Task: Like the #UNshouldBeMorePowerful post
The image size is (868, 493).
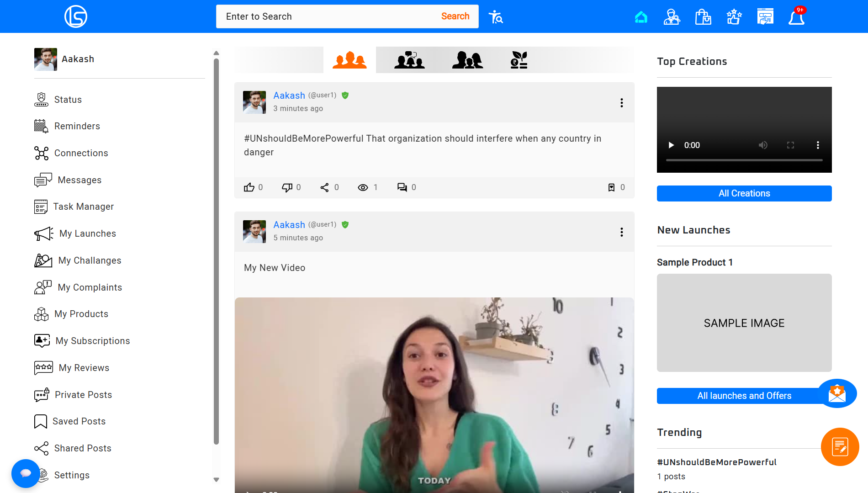Action: (x=249, y=187)
